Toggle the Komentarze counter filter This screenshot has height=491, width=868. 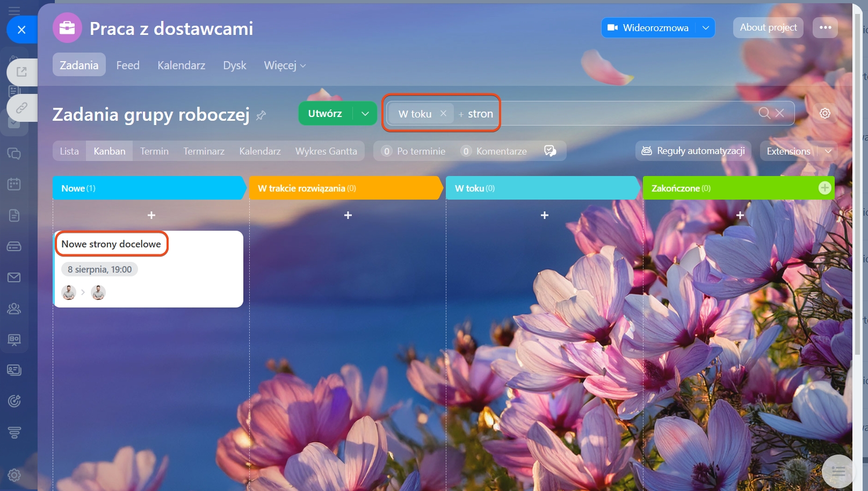(494, 151)
